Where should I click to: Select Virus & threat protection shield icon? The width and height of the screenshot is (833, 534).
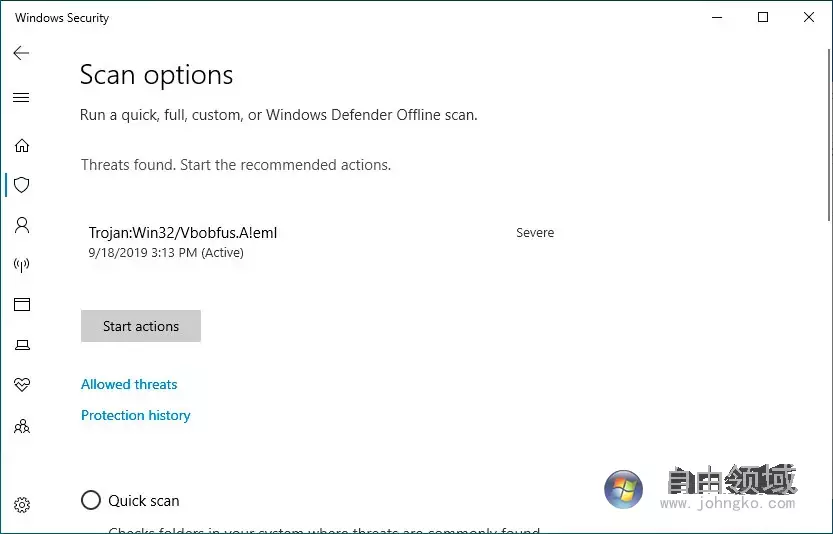22,185
